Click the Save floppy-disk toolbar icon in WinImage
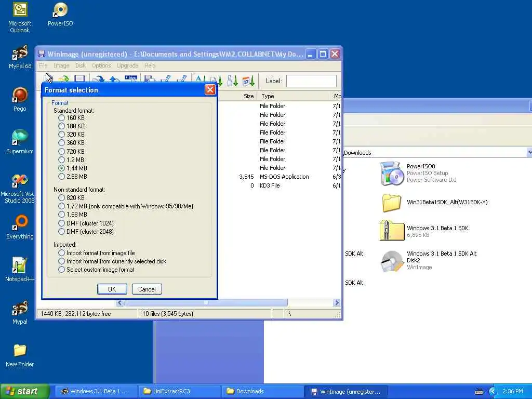The width and height of the screenshot is (532, 399). (79, 79)
